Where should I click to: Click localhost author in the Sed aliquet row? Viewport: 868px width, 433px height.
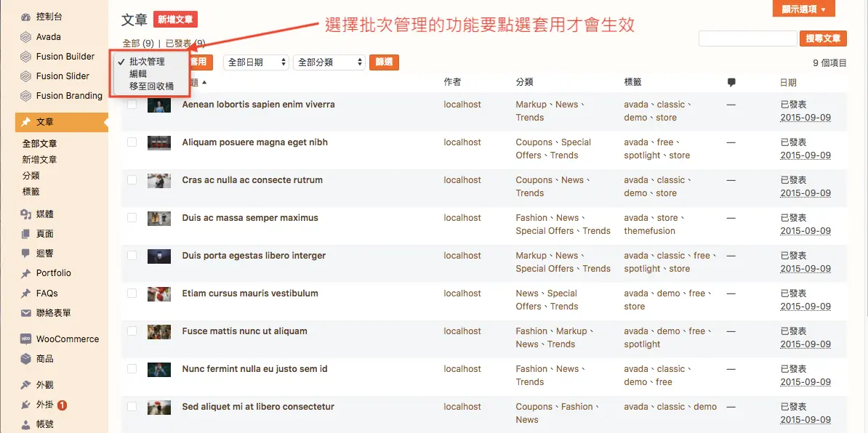tap(462, 406)
